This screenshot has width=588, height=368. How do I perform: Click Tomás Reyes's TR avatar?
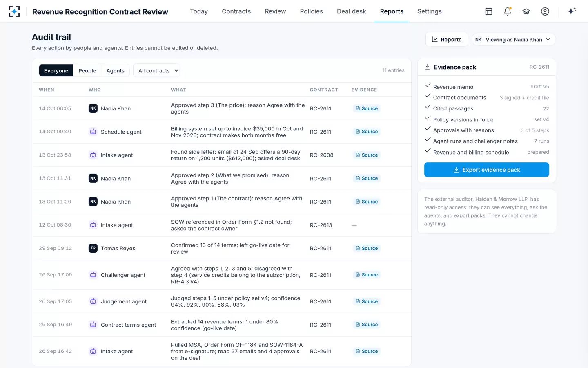93,248
